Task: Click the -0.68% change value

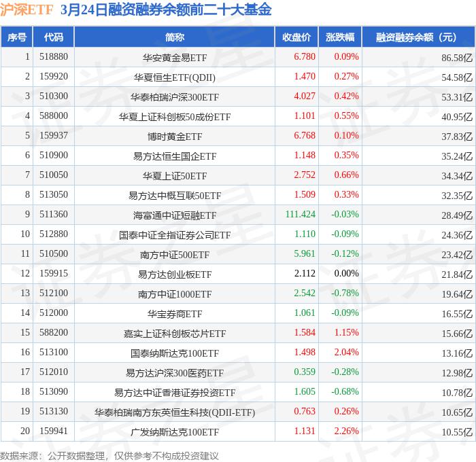Action: (345, 392)
